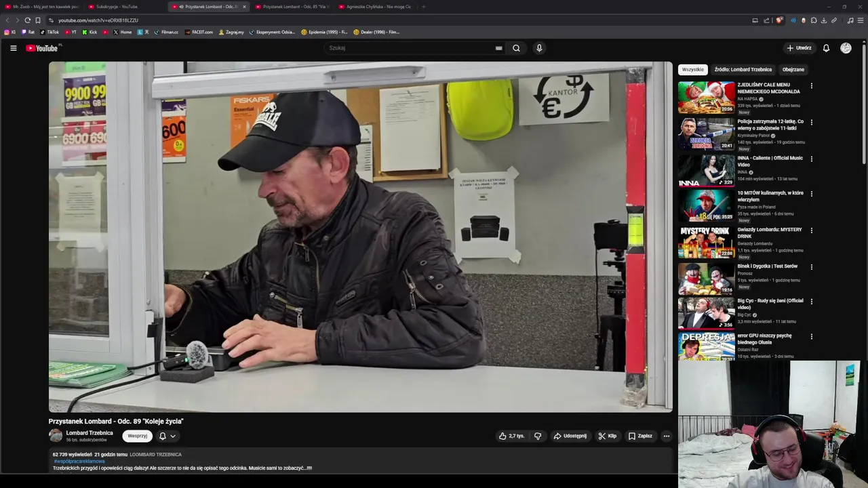This screenshot has height=488, width=868.
Task: Open options for the Big Cyc video
Action: point(811,302)
